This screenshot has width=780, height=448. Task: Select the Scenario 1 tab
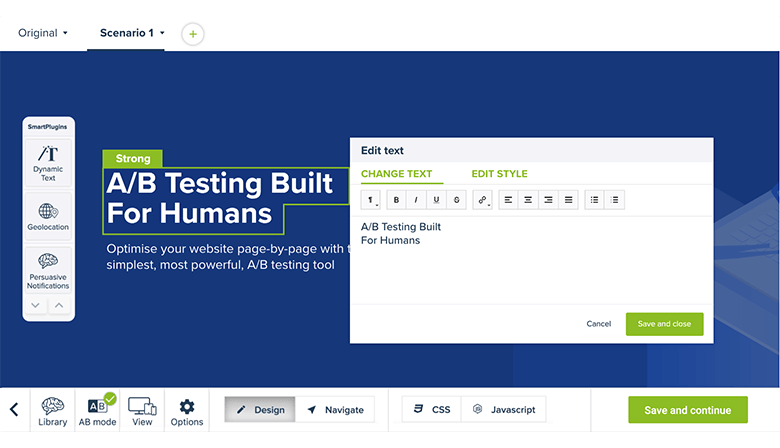pyautogui.click(x=126, y=33)
